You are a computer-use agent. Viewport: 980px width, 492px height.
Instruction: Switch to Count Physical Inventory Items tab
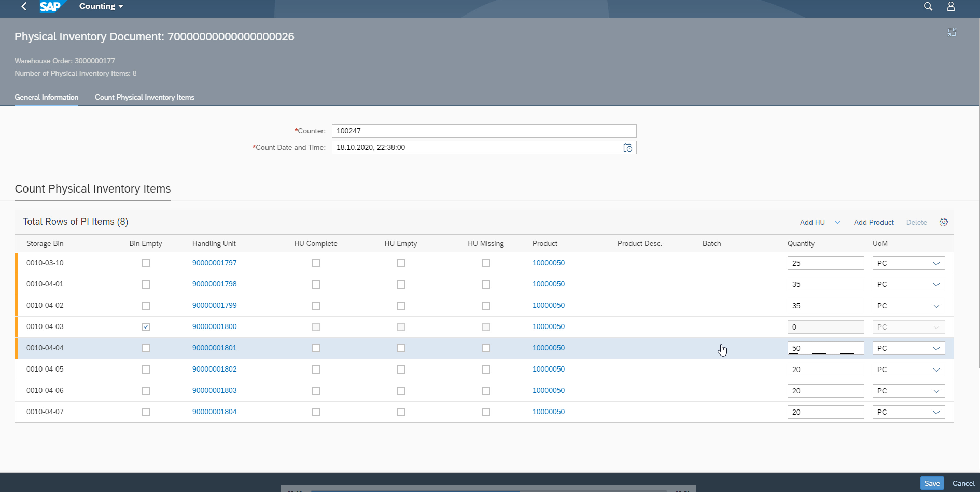145,97
